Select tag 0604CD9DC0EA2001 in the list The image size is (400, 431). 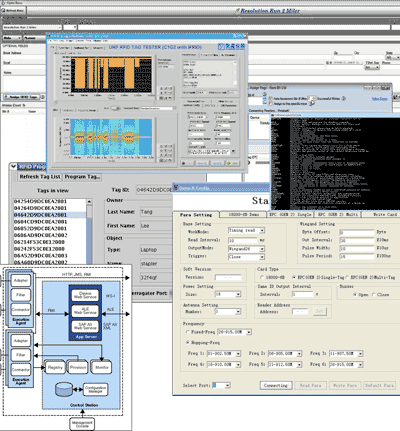coord(50,222)
